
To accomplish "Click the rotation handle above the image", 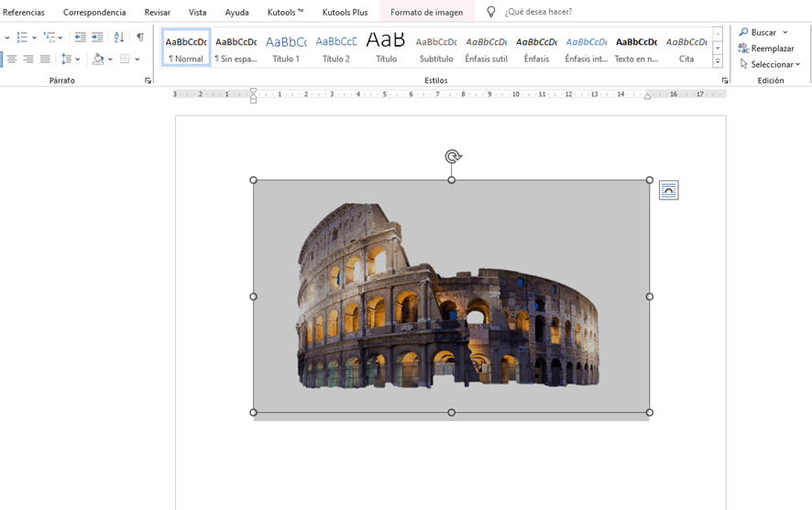I will point(452,157).
